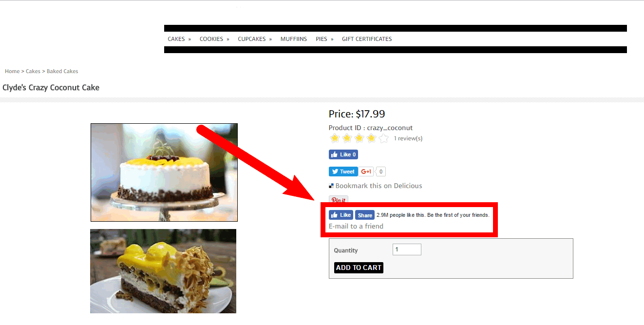644x325 pixels.
Task: View the whole coconut cake image
Action: tap(164, 172)
